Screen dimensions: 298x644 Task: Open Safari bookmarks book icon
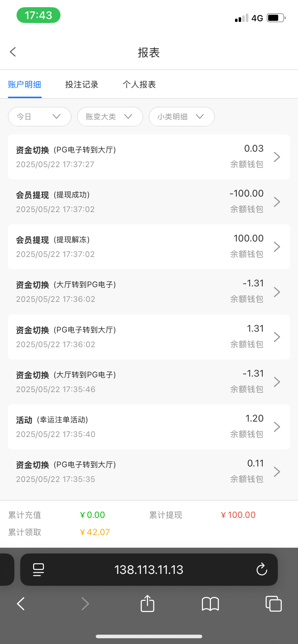[x=210, y=604]
